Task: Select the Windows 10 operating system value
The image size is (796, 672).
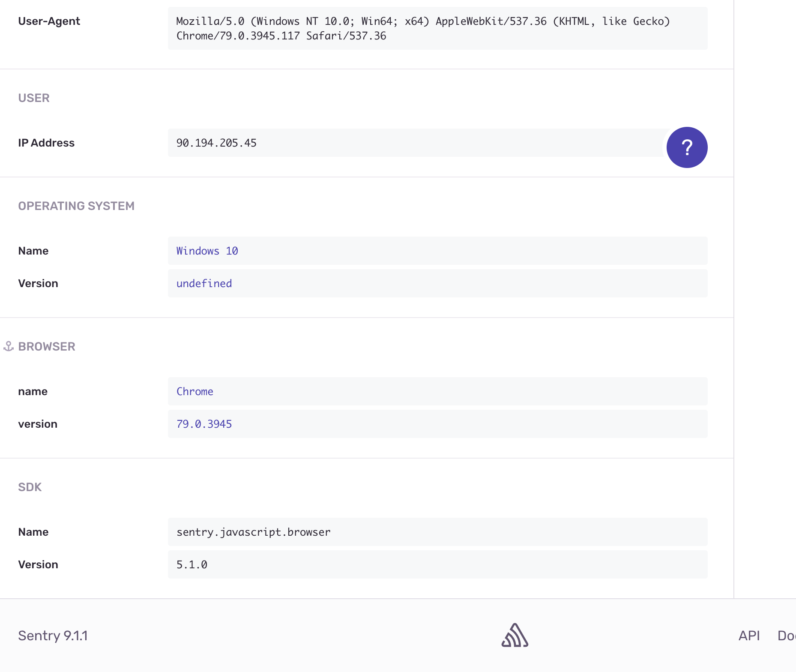Action: (x=207, y=251)
